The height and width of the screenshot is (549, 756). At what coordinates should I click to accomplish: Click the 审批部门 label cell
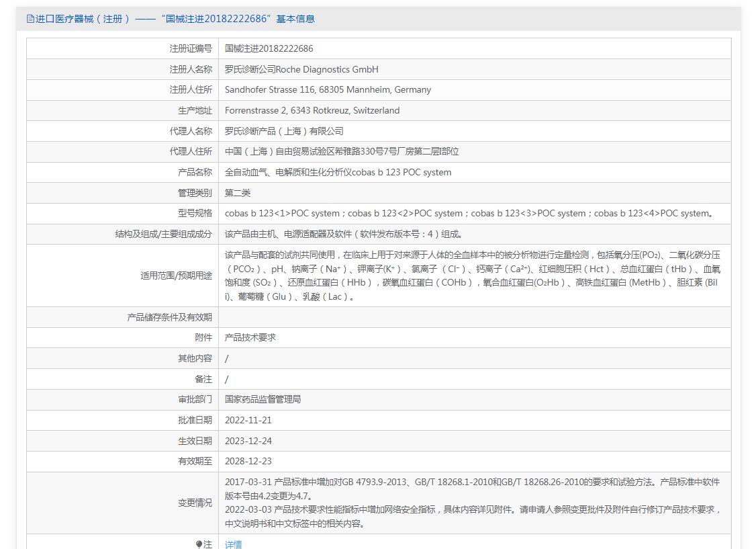pos(122,399)
